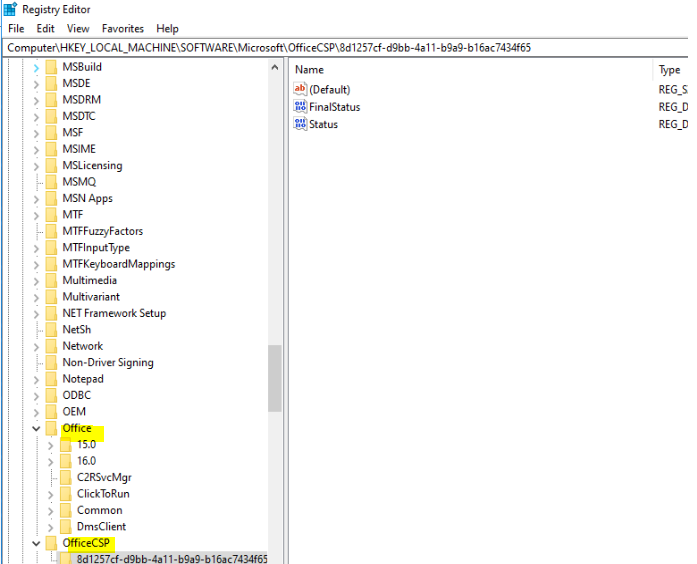Select the MSDTC folder icon
Screen dimensions: 697x564
52,116
